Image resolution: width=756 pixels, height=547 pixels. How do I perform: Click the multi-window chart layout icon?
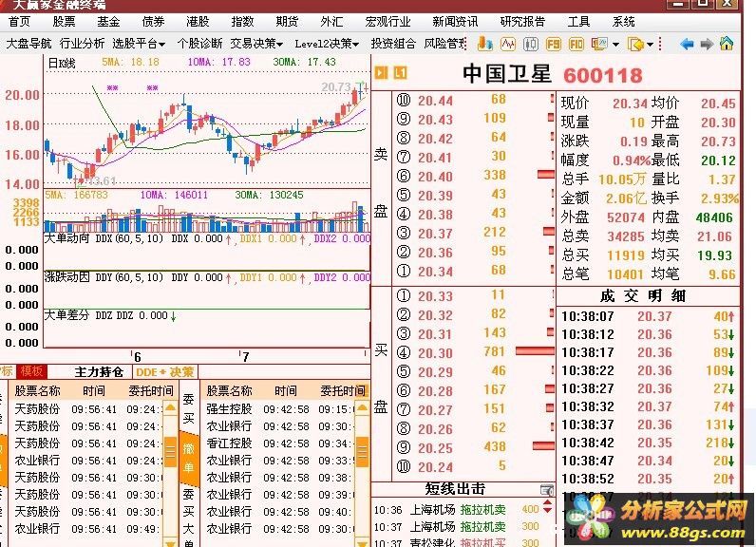tap(599, 44)
